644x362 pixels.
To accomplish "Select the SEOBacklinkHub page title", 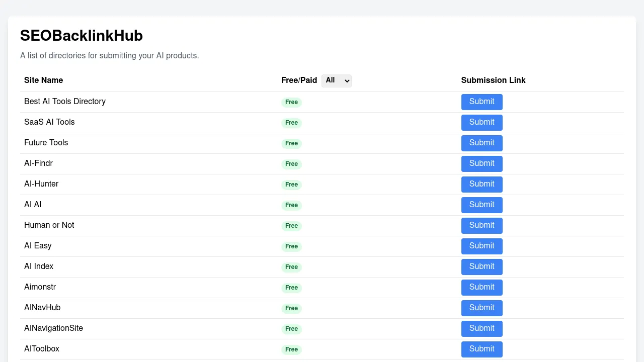I will tap(82, 36).
